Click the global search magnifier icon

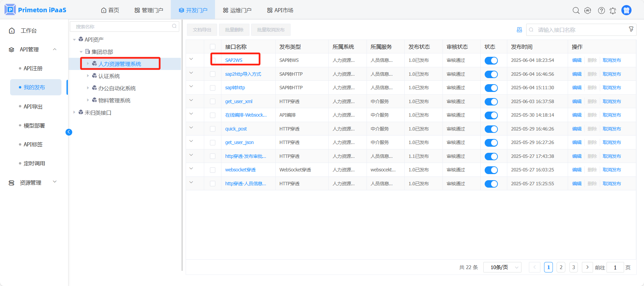tap(576, 10)
